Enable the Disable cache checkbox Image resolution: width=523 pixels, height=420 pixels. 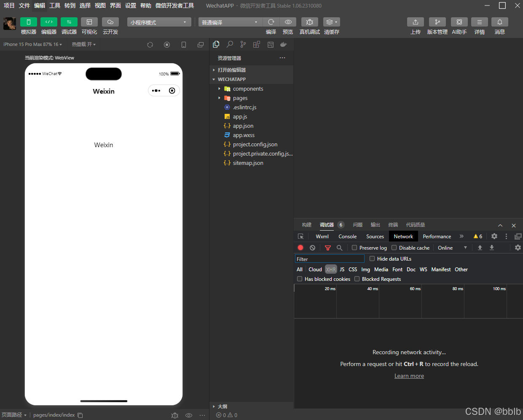click(x=394, y=248)
